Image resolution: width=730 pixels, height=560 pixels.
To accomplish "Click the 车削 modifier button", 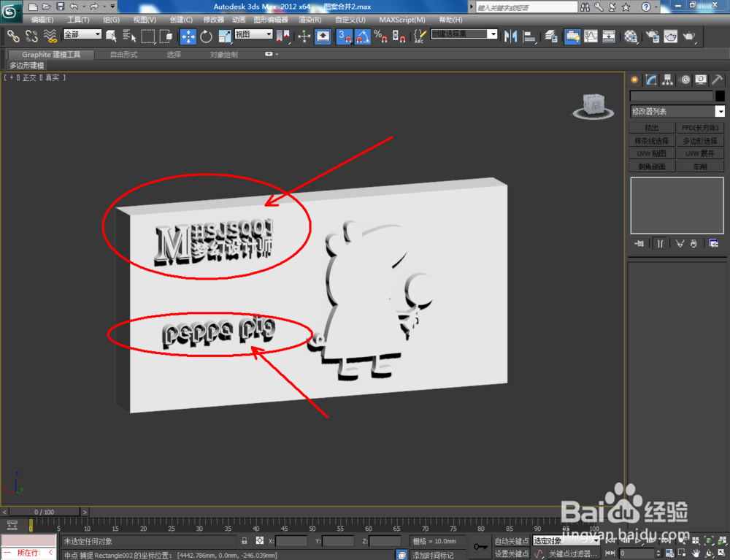I will (700, 166).
